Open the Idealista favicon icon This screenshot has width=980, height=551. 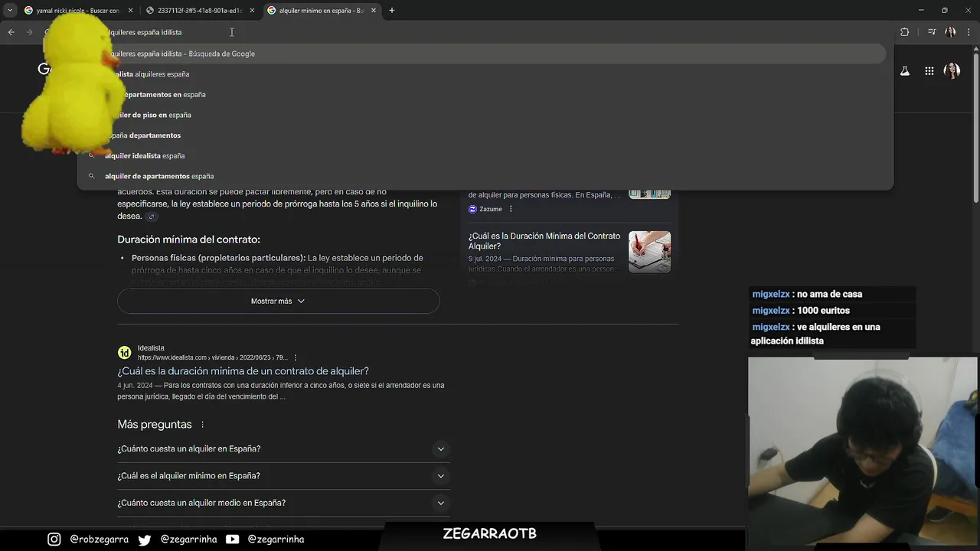point(124,353)
